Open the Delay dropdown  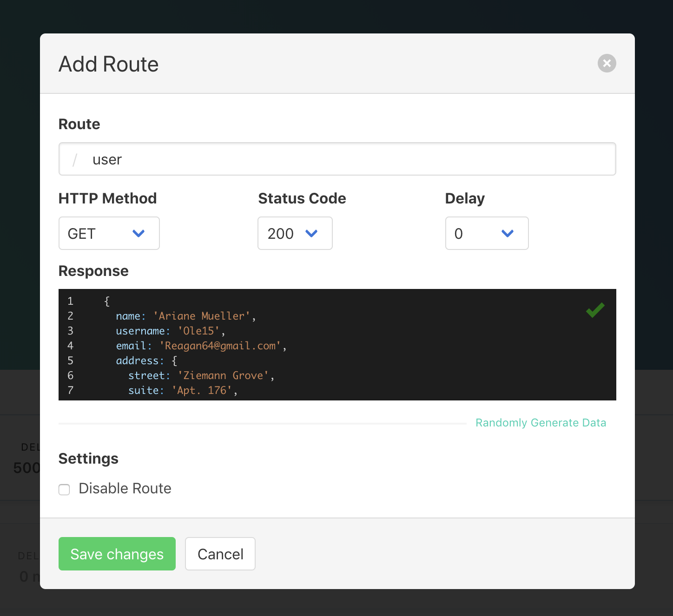point(486,233)
